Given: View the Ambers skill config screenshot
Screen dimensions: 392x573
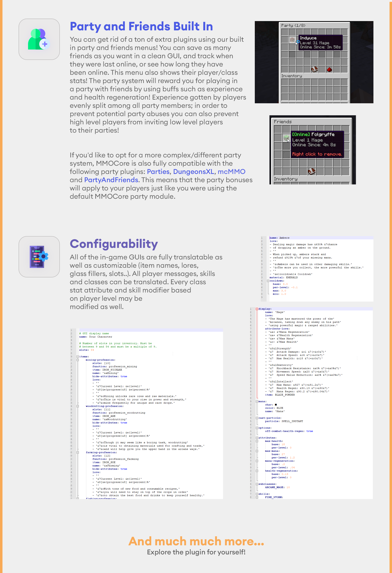Looking at the screenshot, I should (x=317, y=269).
